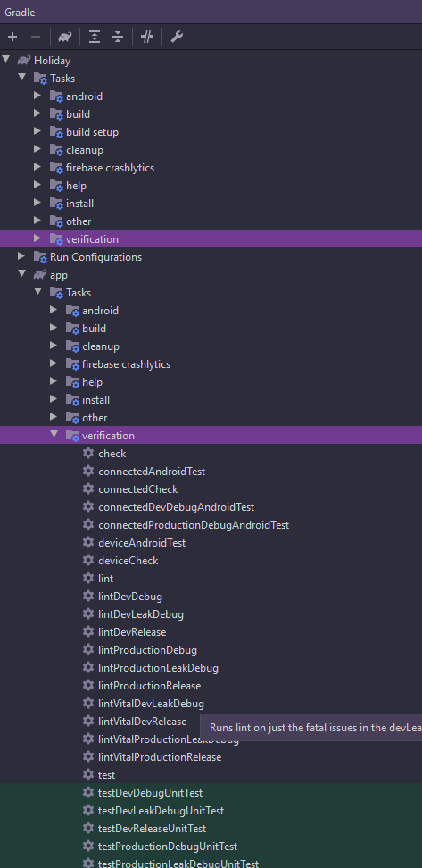The image size is (422, 868).
Task: Click the plus icon to link Gradle project
Action: pos(12,38)
